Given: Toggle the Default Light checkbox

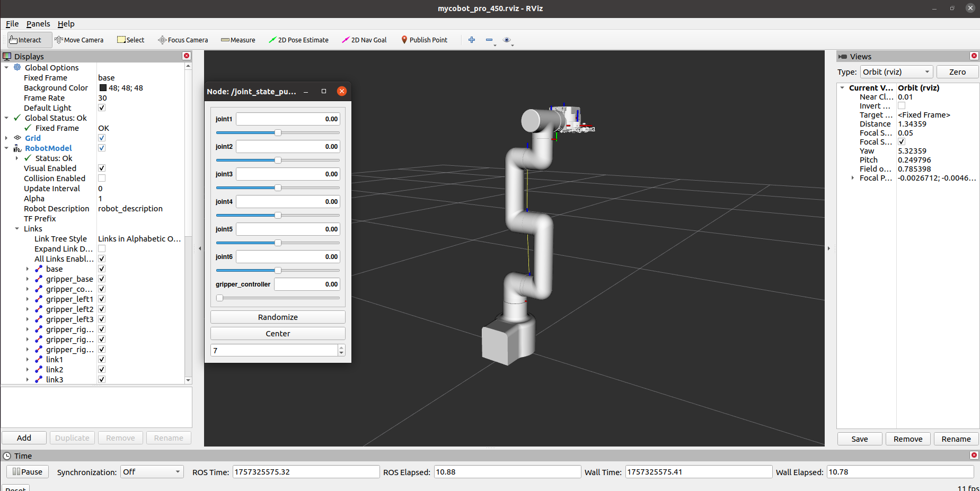Looking at the screenshot, I should 102,108.
